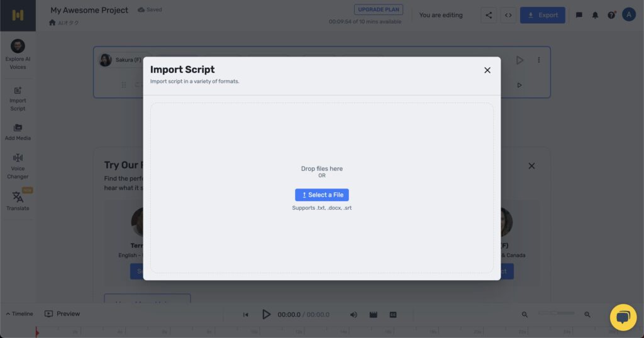The width and height of the screenshot is (644, 338).
Task: Open Add Media panel
Action: (18, 132)
